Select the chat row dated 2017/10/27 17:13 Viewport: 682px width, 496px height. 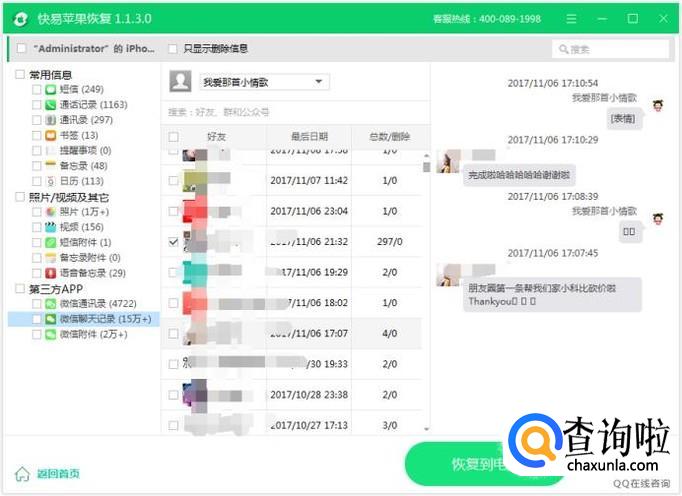pos(292,424)
